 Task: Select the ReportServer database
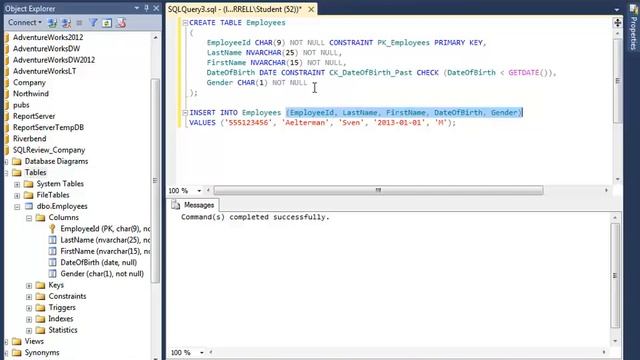click(x=34, y=116)
